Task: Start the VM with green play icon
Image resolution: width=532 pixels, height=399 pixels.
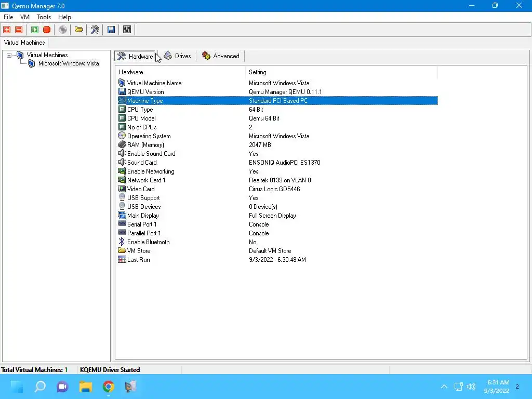Action: coord(35,30)
